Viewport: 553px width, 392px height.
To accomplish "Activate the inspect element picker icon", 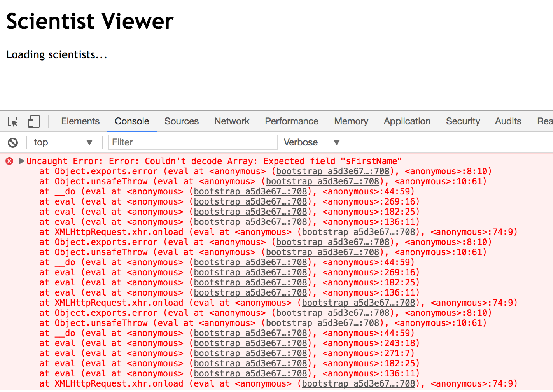I will (x=13, y=122).
